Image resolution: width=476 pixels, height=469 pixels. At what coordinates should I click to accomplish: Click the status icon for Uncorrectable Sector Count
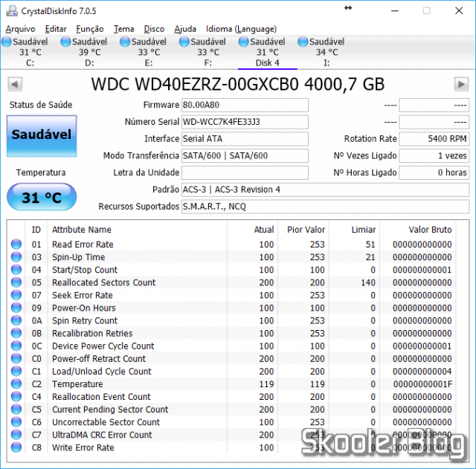point(16,422)
